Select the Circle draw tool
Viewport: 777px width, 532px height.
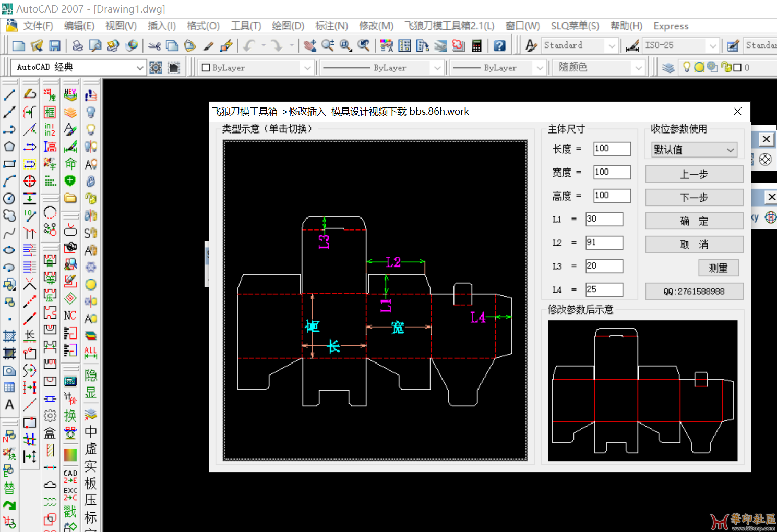(x=9, y=198)
